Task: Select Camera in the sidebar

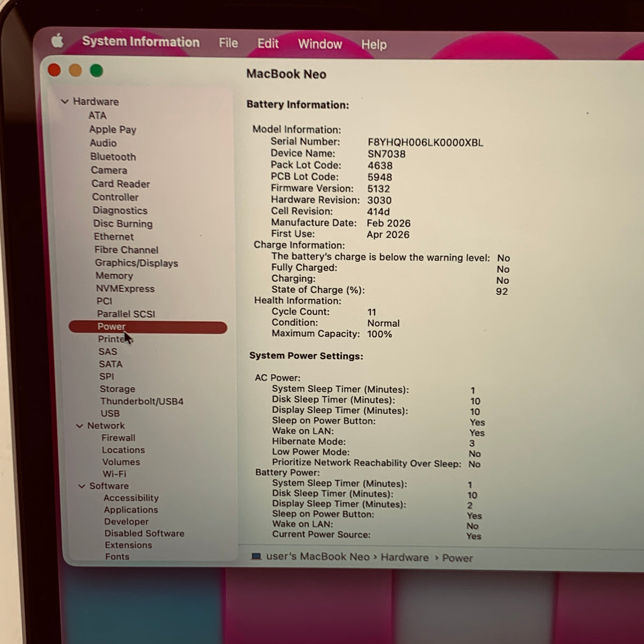Action: pos(109,170)
